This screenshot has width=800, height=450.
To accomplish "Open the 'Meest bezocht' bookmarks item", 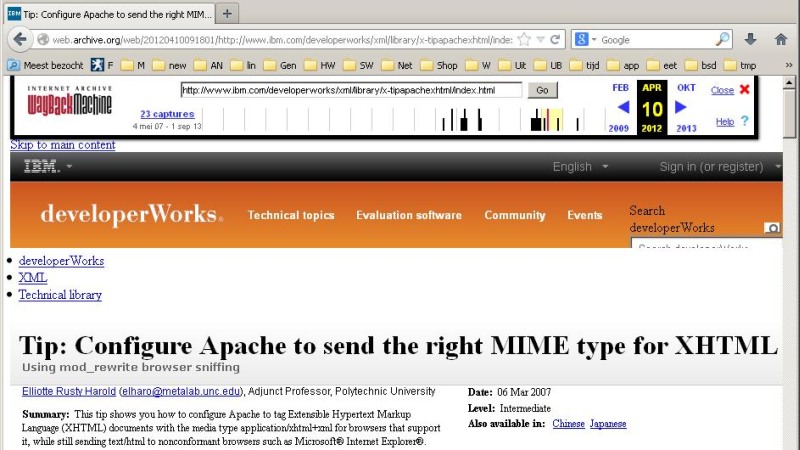I will tap(46, 65).
